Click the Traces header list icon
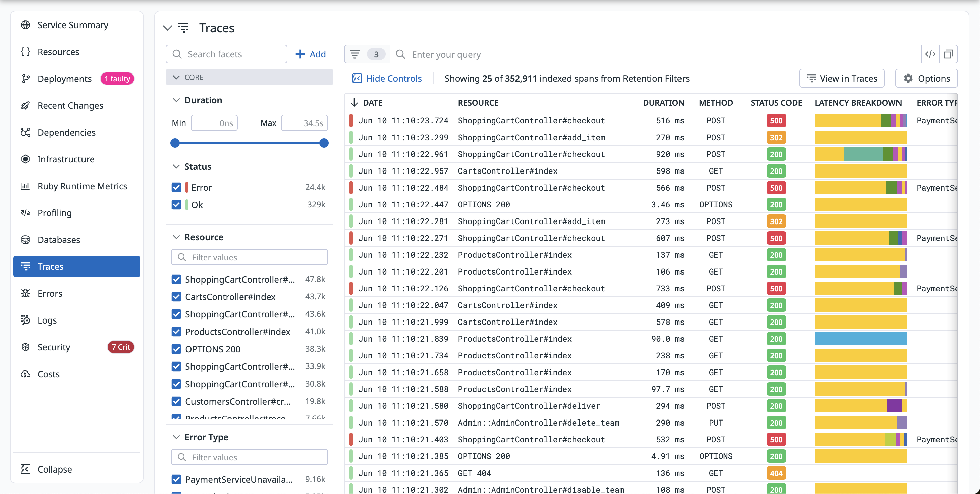The image size is (980, 494). (x=183, y=28)
